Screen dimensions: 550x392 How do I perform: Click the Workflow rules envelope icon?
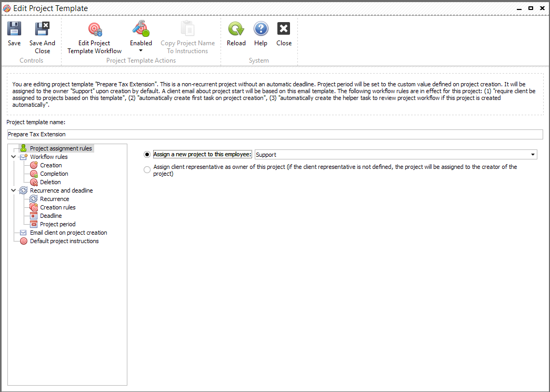[24, 157]
